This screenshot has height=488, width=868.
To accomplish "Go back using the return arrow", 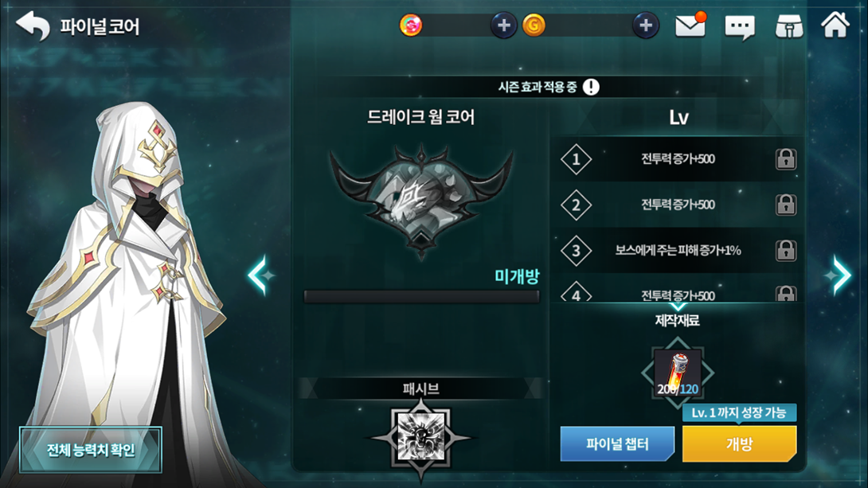I will tap(33, 26).
